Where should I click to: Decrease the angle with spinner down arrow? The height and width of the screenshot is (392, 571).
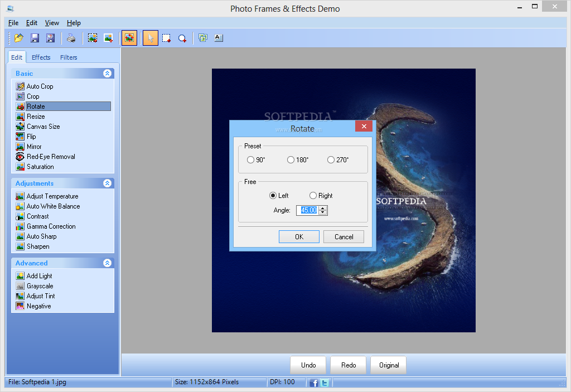pos(323,212)
